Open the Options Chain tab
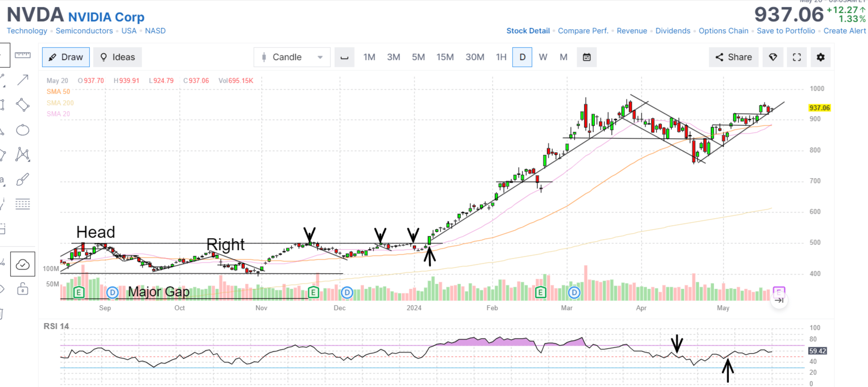Image resolution: width=868 pixels, height=387 pixels. (x=723, y=31)
